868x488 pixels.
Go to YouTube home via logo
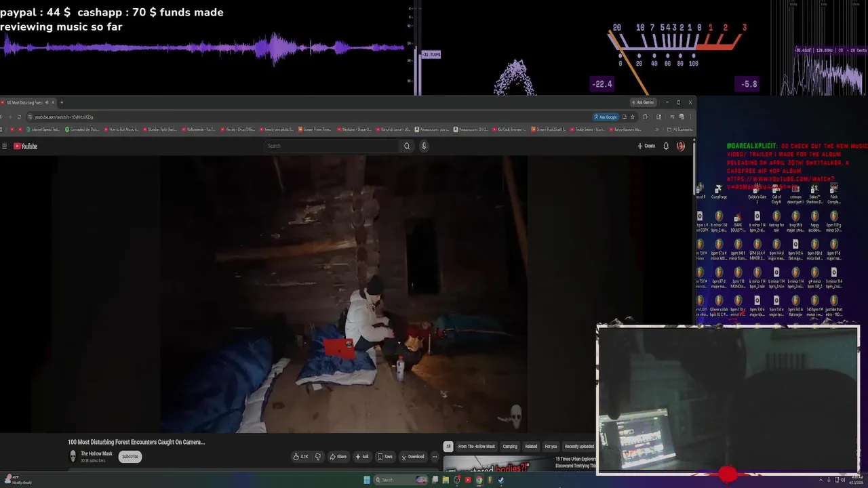(x=26, y=146)
